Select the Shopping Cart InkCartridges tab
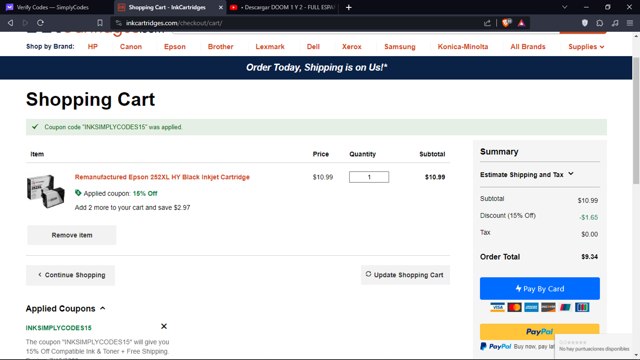 point(167,7)
